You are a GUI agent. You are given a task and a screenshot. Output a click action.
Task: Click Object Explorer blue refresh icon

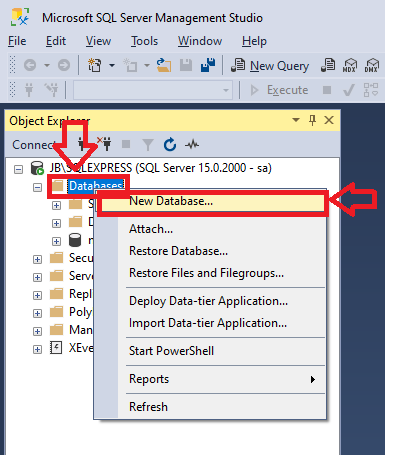pos(170,145)
